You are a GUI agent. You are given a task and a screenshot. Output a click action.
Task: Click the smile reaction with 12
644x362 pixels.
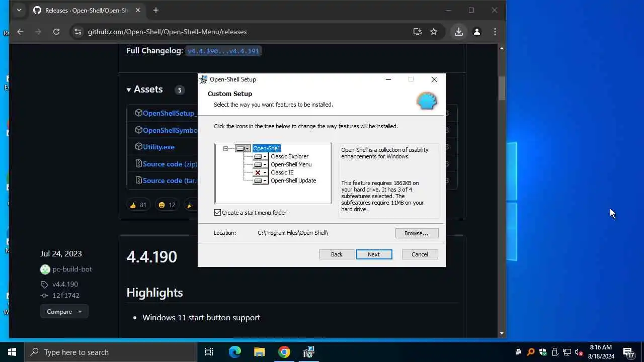click(167, 205)
